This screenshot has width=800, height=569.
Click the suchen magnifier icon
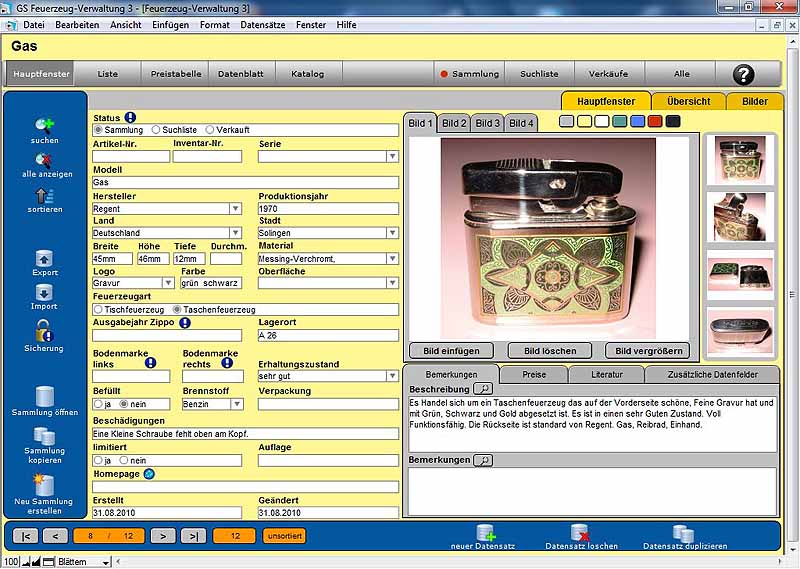(x=44, y=125)
